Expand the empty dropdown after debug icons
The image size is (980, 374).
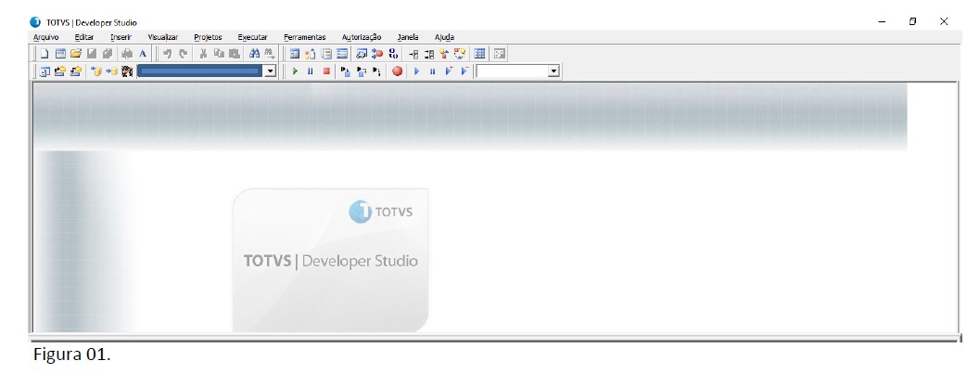(554, 71)
